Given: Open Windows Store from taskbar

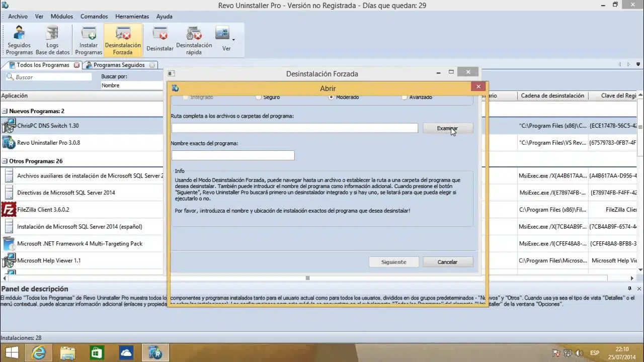Looking at the screenshot, I should [97, 352].
